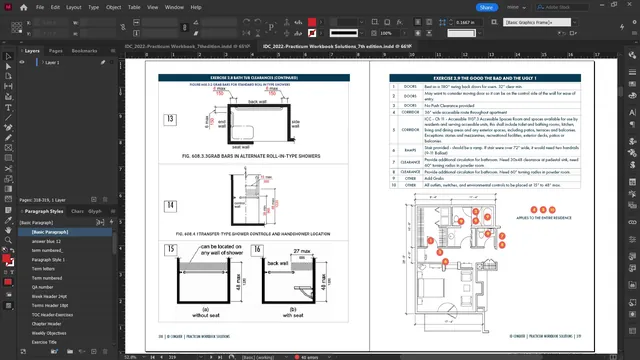Select the Gap tool
This screenshot has width=640, height=360.
(8, 87)
